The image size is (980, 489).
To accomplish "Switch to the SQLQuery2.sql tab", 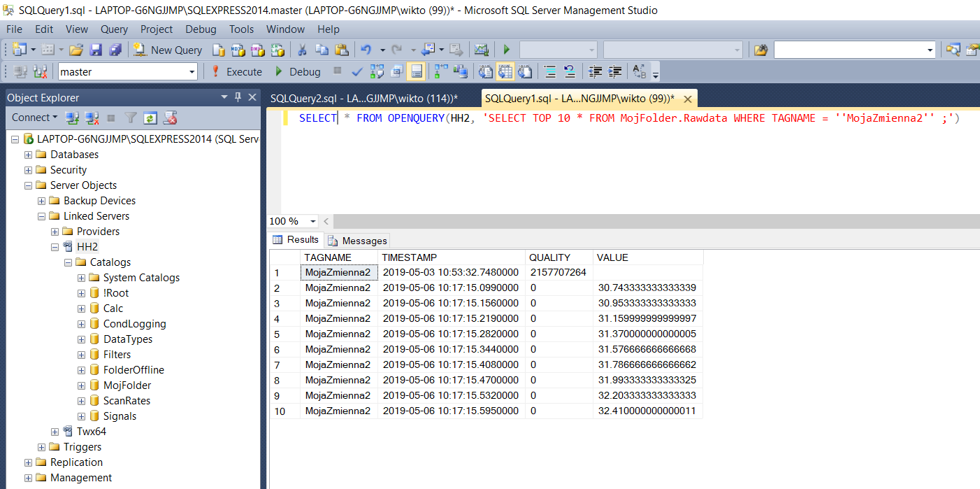I will pyautogui.click(x=363, y=99).
